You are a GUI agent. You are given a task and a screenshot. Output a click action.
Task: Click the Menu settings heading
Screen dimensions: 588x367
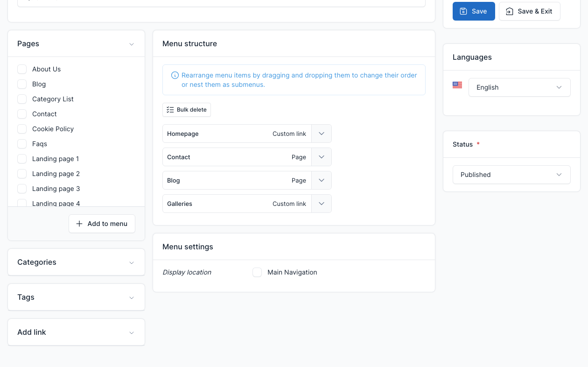pos(188,247)
